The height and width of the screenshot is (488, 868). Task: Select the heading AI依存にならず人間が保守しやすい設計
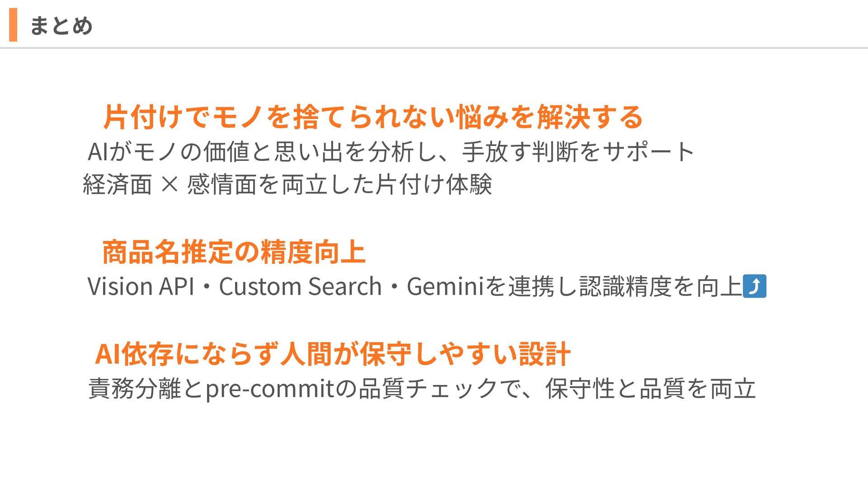tap(333, 354)
